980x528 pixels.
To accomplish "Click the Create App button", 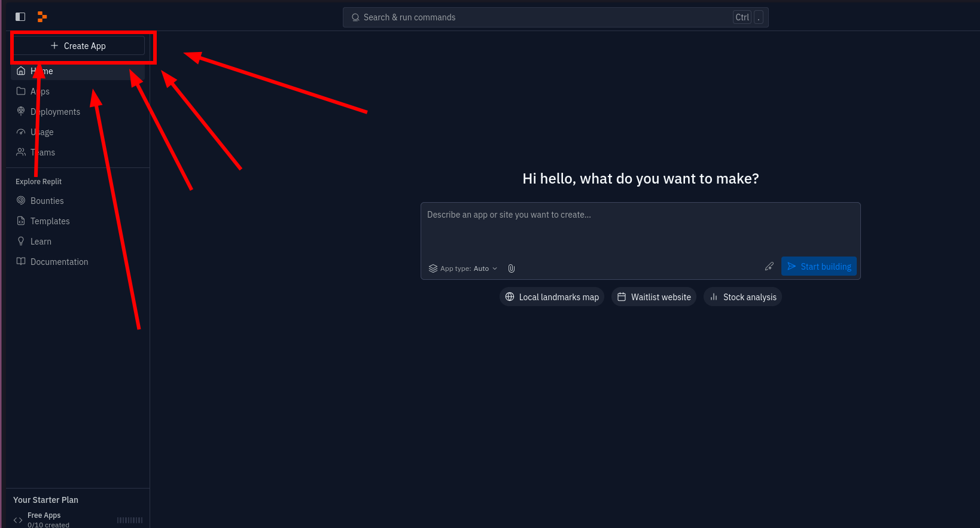I will (79, 46).
